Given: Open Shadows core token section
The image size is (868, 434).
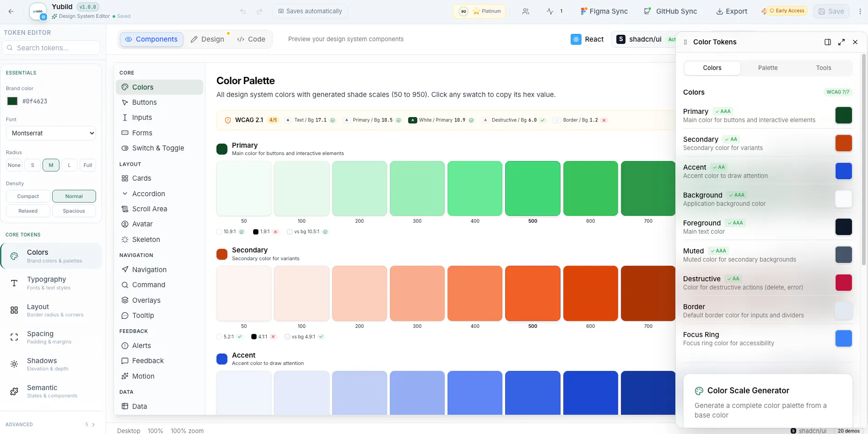Looking at the screenshot, I should coord(51,364).
